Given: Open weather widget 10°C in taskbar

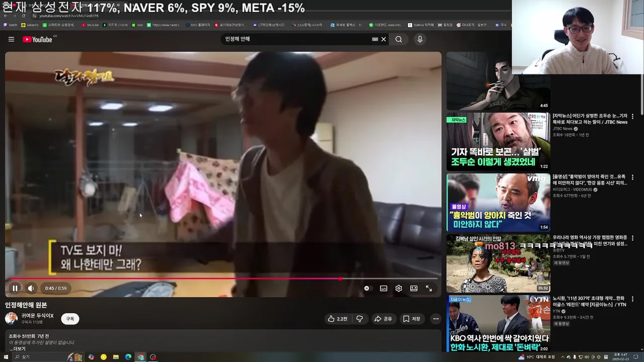Looking at the screenshot, I should (x=538, y=357).
